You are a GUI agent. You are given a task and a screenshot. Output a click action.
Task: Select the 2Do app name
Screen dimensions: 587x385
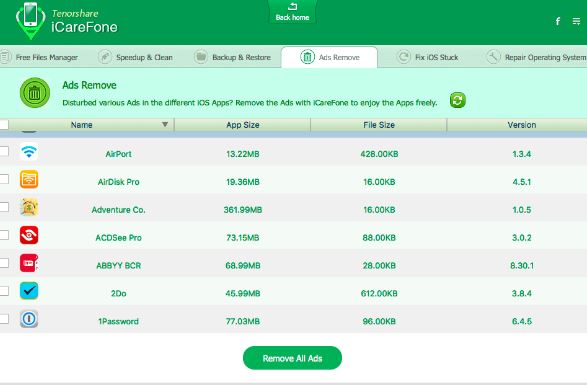pos(118,293)
